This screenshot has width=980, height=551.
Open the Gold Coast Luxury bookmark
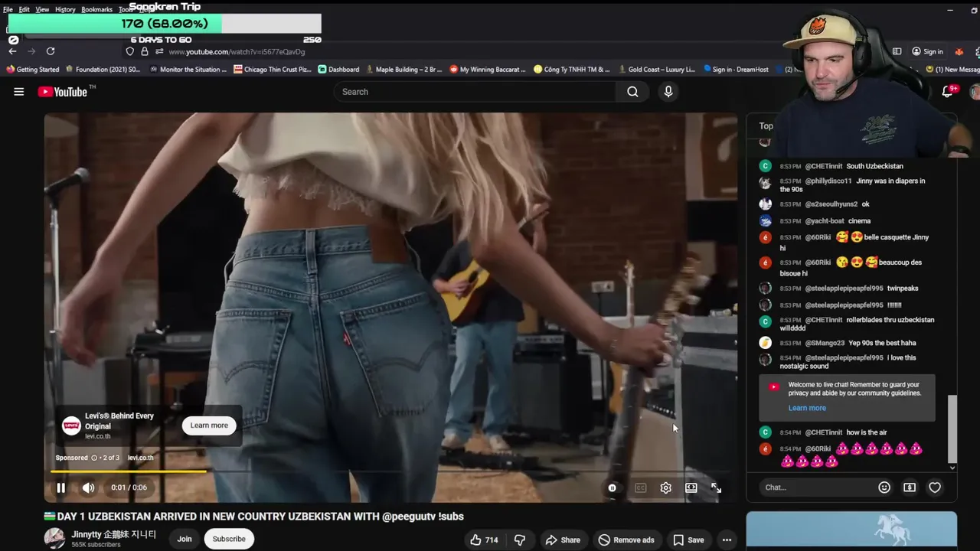[x=657, y=69]
